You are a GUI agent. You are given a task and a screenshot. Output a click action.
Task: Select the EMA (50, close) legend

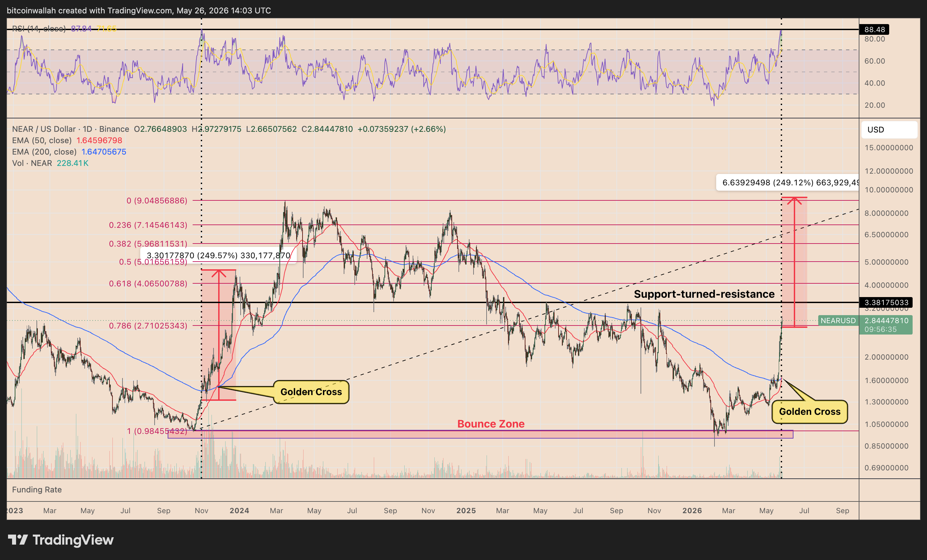point(67,140)
